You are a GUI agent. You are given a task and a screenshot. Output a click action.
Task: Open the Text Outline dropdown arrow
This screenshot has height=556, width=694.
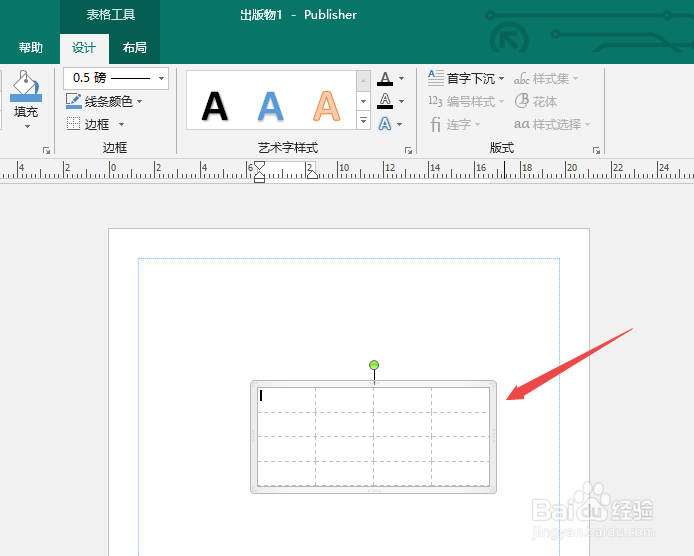[401, 101]
